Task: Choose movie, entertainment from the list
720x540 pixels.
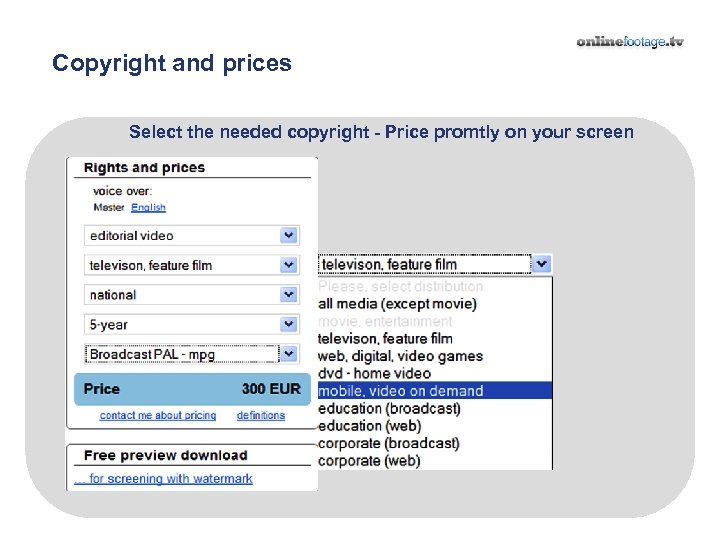Action: coord(385,321)
